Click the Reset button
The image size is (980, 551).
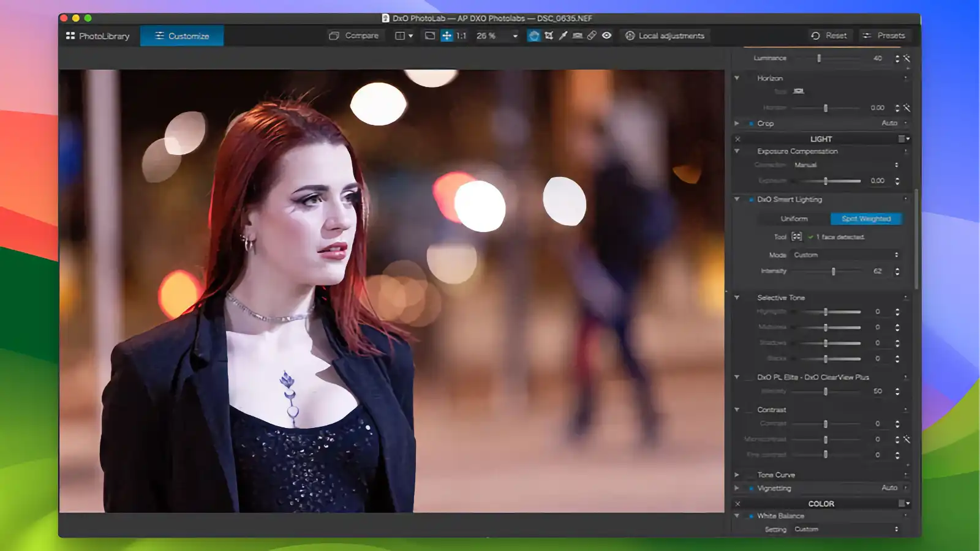(829, 35)
